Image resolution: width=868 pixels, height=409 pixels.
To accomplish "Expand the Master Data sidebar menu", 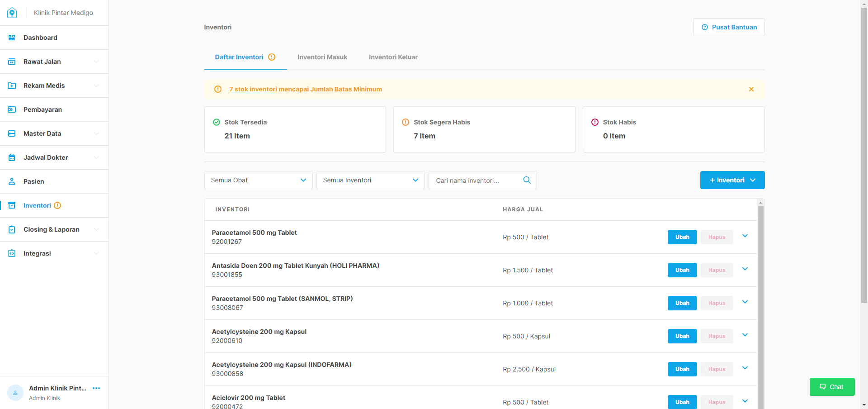I will (96, 133).
